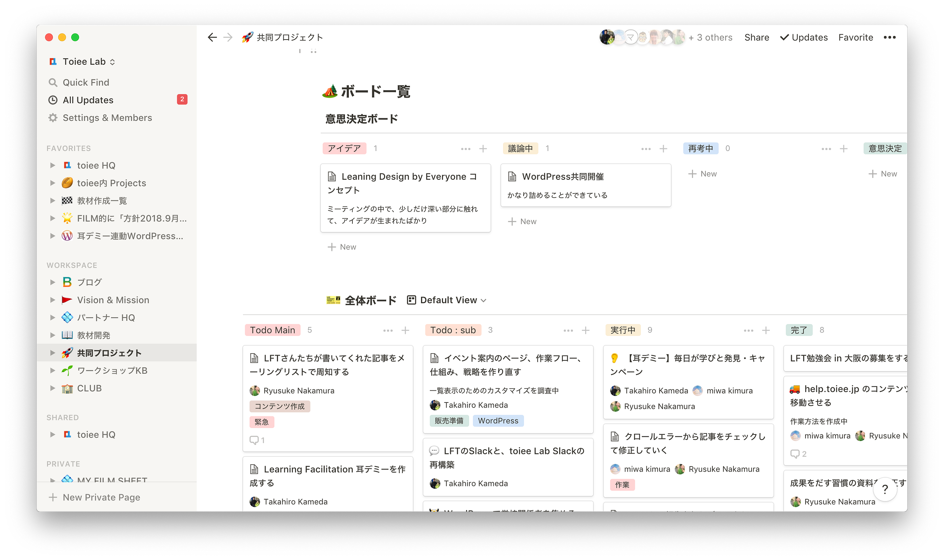Open Settings & Members
Viewport: 944px width, 560px height.
point(117,118)
